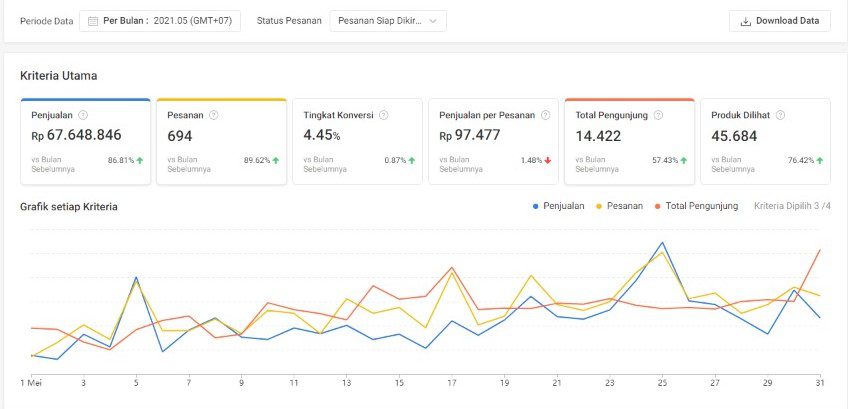Screen dimensions: 848x409
Task: Open the help icon next to Produk Dilihat
Action: coord(780,115)
